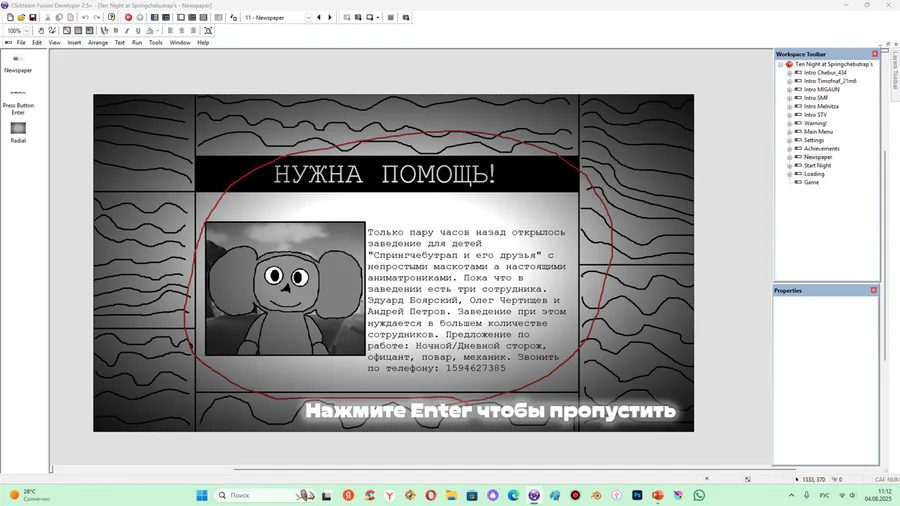900x506 pixels.
Task: Select the Newspaper frame in workspace tree
Action: coord(817,157)
